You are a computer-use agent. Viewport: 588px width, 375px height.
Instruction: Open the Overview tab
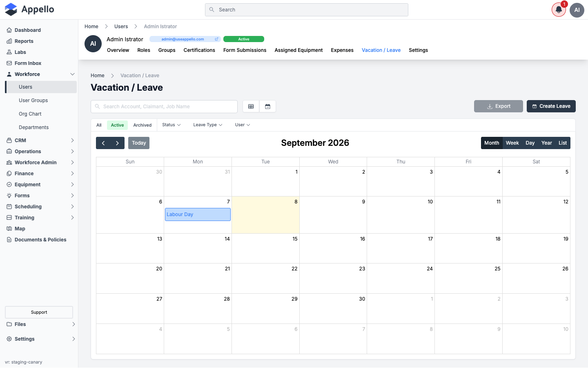(x=118, y=50)
